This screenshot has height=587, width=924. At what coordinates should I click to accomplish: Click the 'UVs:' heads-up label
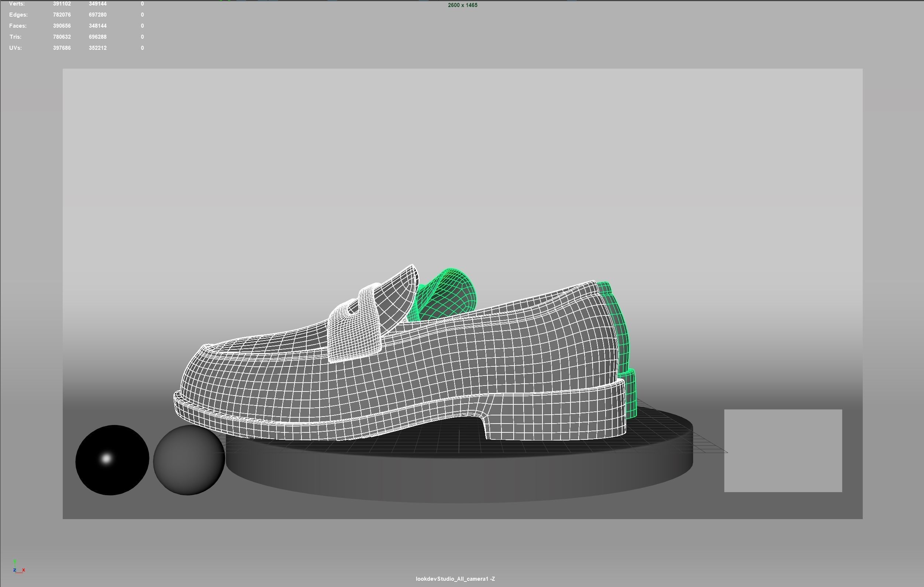click(15, 48)
